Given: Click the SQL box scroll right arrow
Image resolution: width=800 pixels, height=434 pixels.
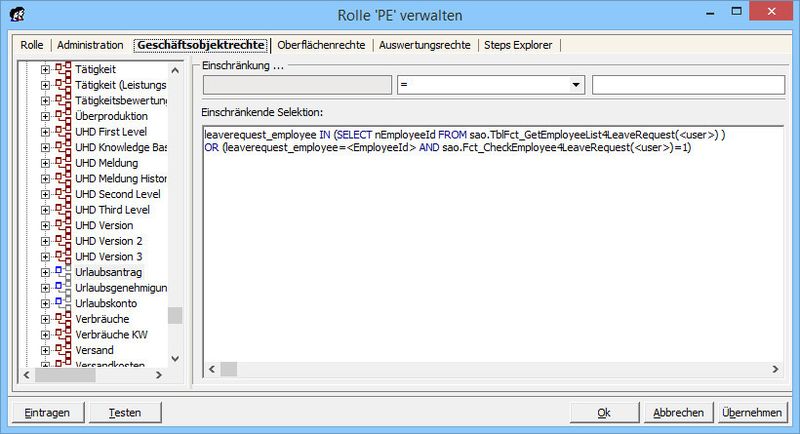Looking at the screenshot, I should [x=776, y=369].
